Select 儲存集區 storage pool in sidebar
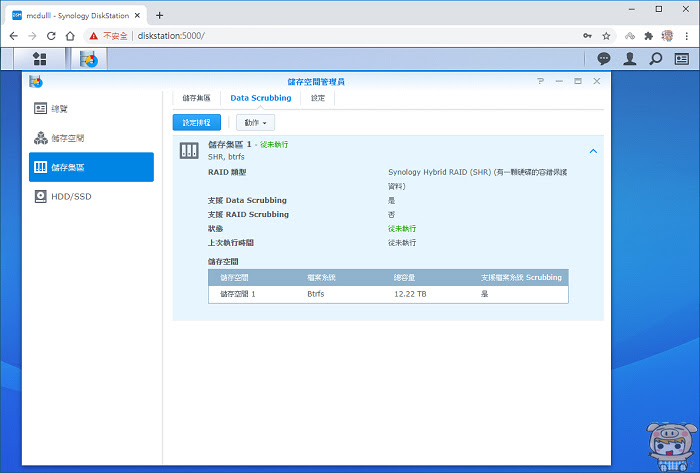The image size is (700, 473). [x=92, y=167]
